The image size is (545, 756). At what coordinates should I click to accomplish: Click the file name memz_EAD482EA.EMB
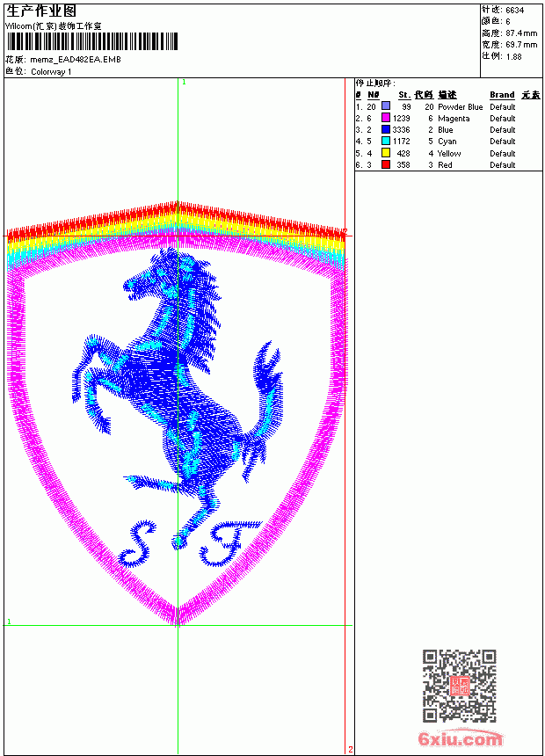(76, 60)
